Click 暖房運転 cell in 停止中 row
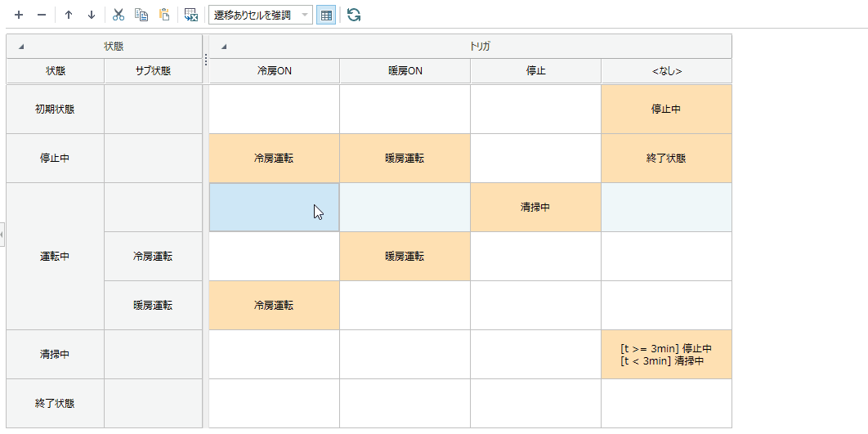868x434 pixels. coord(405,158)
